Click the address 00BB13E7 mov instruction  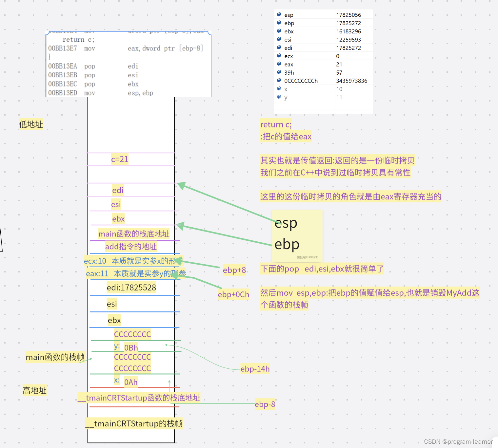pos(126,48)
